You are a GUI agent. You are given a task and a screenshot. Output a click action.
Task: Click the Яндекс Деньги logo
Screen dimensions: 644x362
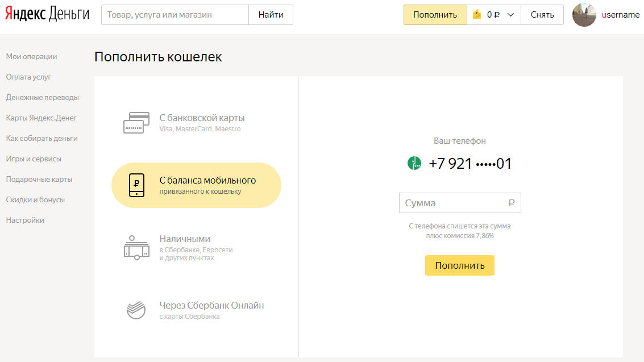(47, 14)
